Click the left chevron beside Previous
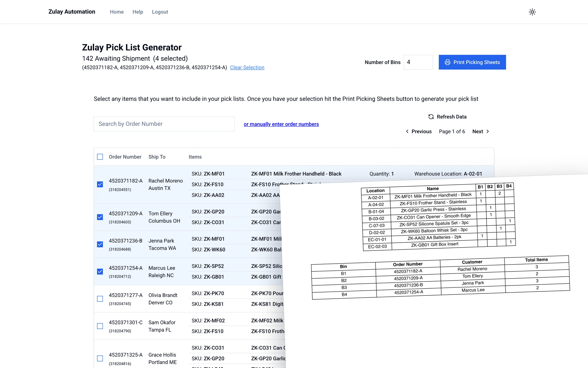The height and width of the screenshot is (368, 588). tap(407, 131)
